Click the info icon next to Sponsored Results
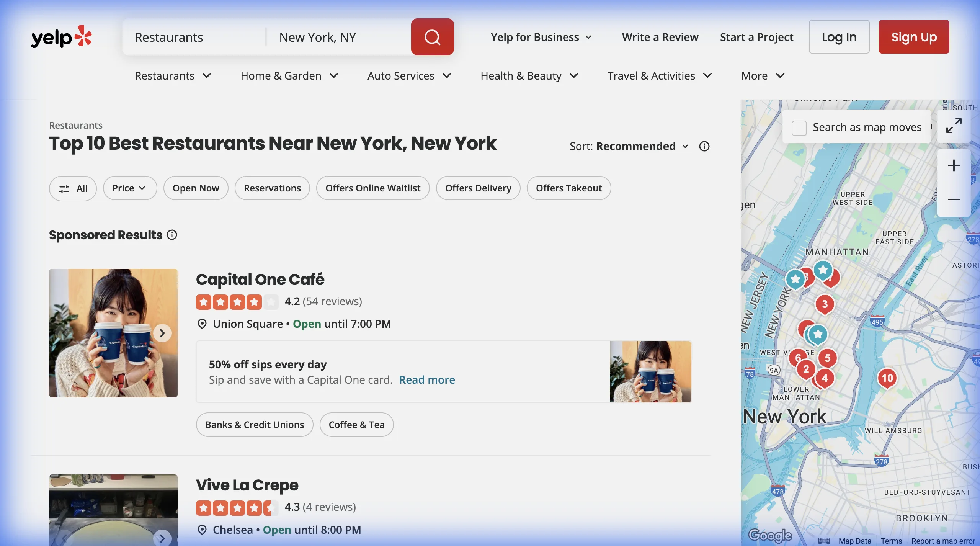 (x=172, y=235)
